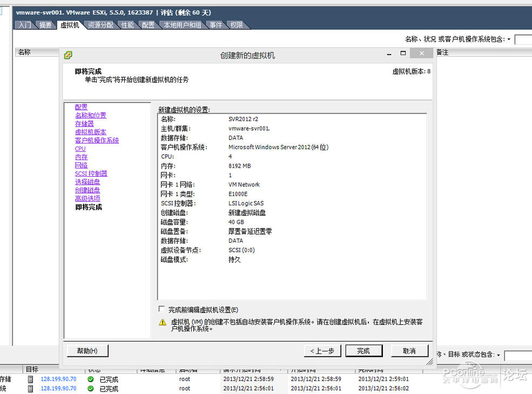Select the E1000E adapter type value

238,194
